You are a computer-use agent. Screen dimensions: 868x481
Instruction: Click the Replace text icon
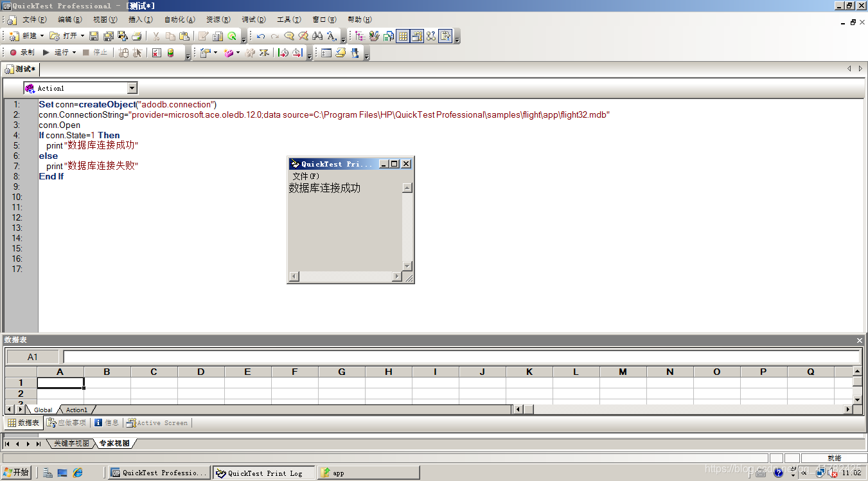332,36
